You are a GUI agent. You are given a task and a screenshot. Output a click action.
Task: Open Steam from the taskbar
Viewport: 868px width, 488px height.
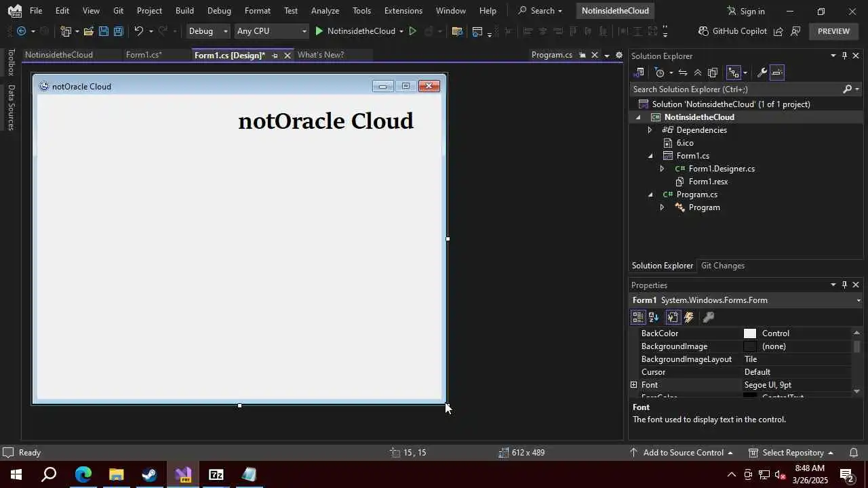pyautogui.click(x=149, y=474)
